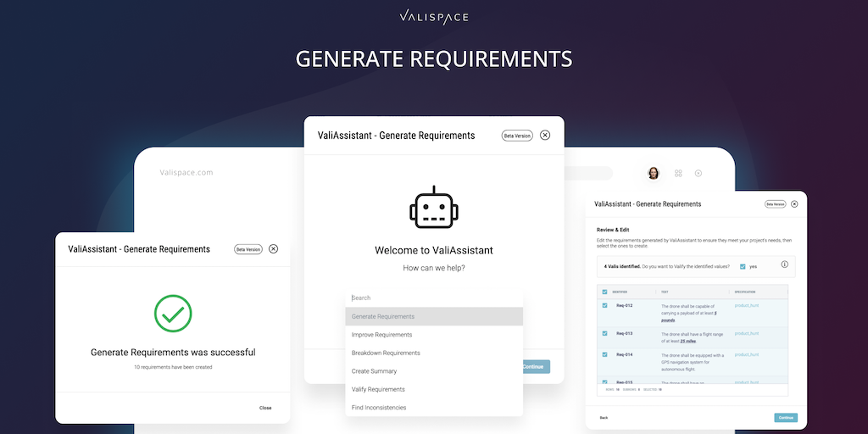Click the SPECIFICATION column header
The width and height of the screenshot is (868, 434).
coord(744,292)
